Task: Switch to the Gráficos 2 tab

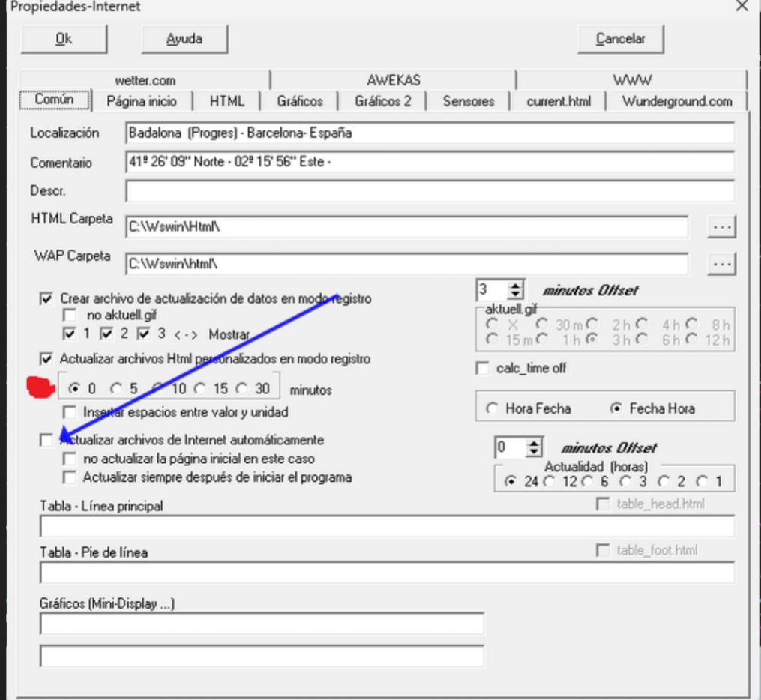Action: pyautogui.click(x=382, y=101)
